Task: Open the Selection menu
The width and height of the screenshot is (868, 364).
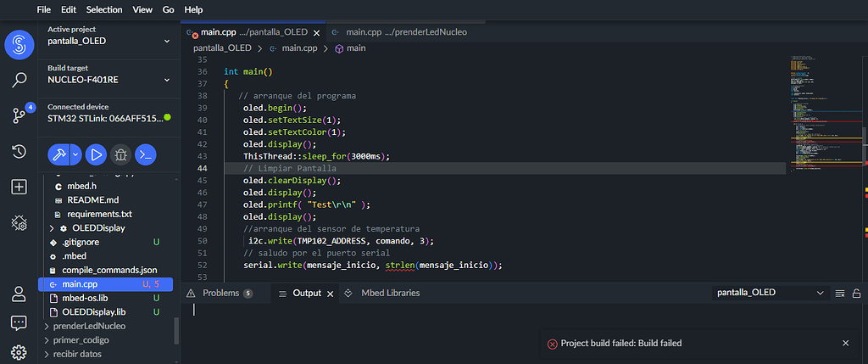Action: (x=104, y=9)
